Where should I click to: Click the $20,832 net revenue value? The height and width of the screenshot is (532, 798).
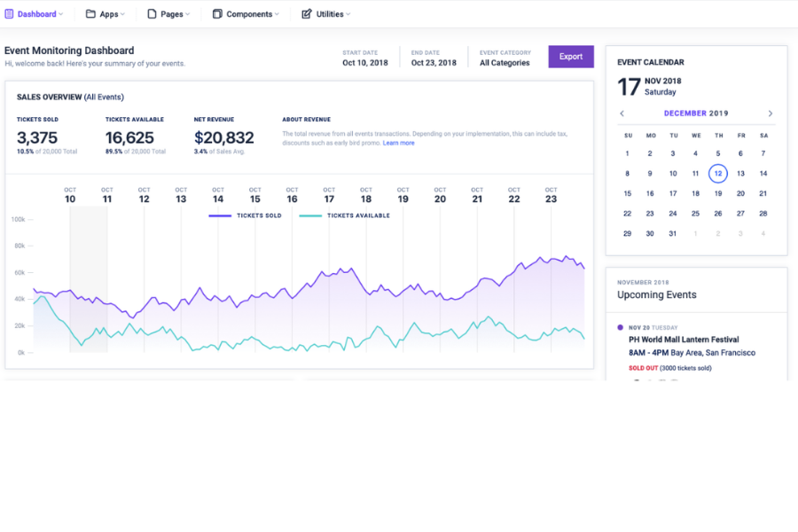224,137
